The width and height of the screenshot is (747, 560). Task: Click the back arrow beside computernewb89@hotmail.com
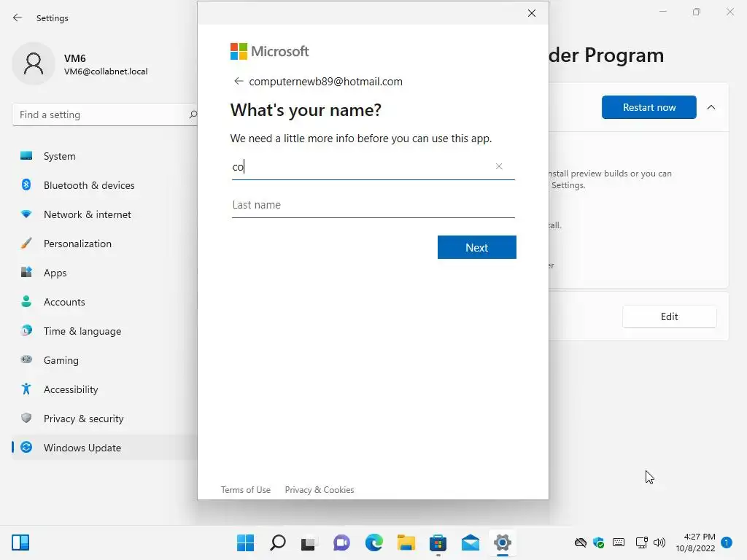(239, 82)
